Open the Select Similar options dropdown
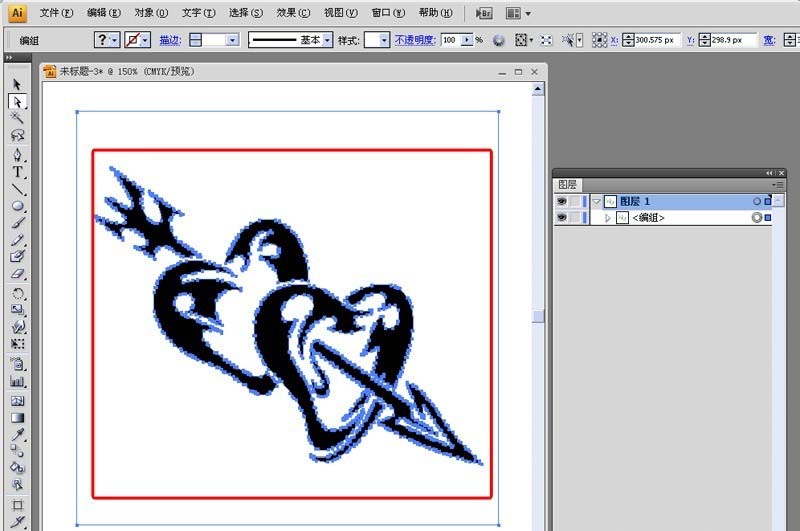This screenshot has height=531, width=800. coord(579,40)
